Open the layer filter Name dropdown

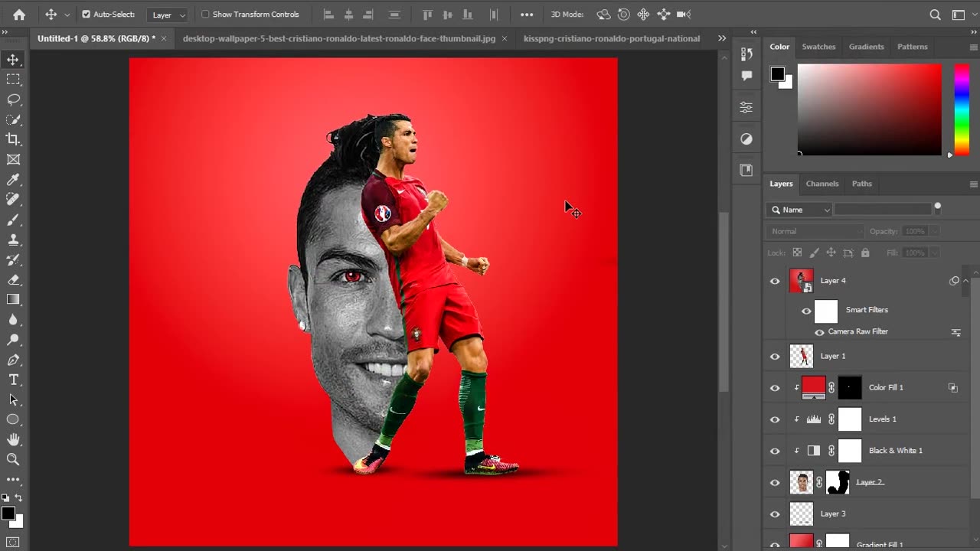(x=801, y=210)
